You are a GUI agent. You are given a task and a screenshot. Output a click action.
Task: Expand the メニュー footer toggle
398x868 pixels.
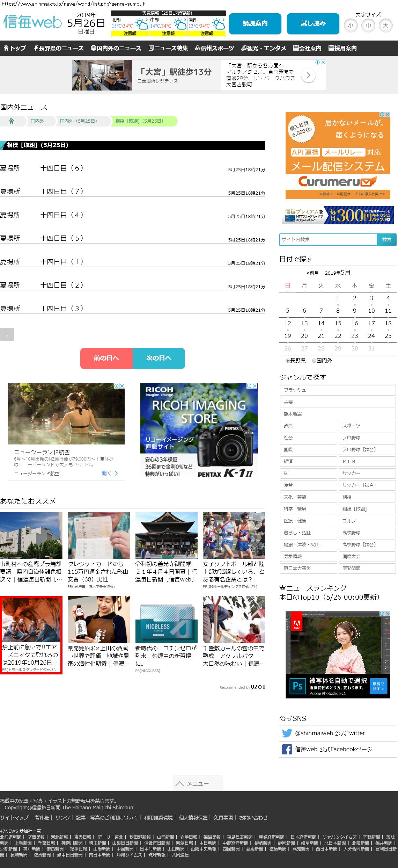[198, 783]
